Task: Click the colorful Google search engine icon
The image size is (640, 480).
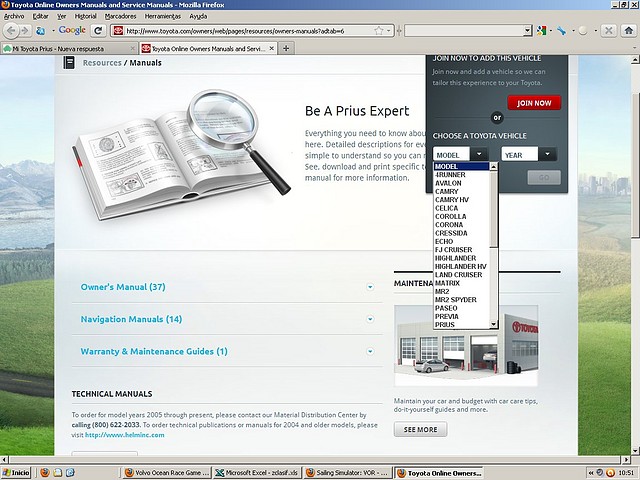Action: pos(541,31)
